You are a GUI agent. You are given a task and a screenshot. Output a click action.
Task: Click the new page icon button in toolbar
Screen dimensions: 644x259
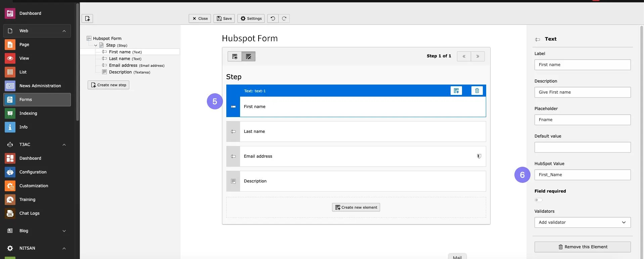87,18
